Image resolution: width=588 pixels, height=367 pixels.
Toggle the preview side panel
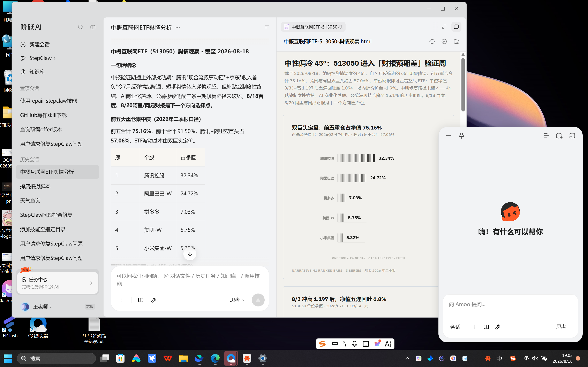click(x=456, y=27)
